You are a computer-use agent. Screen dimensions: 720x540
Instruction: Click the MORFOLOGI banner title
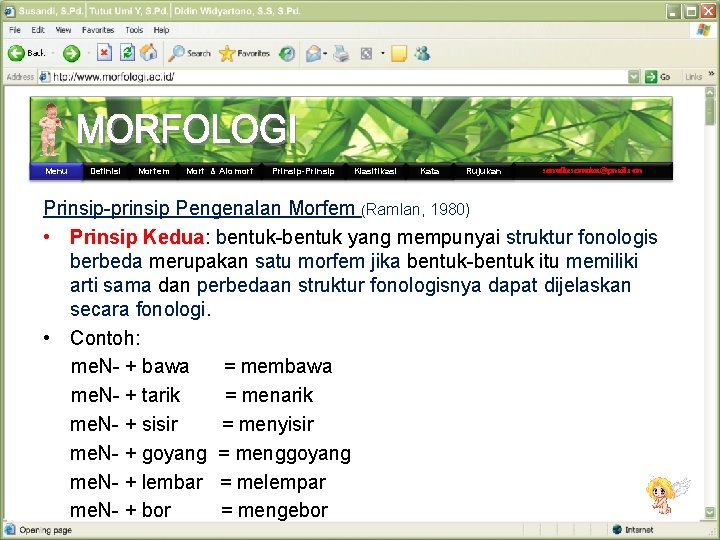tap(186, 129)
